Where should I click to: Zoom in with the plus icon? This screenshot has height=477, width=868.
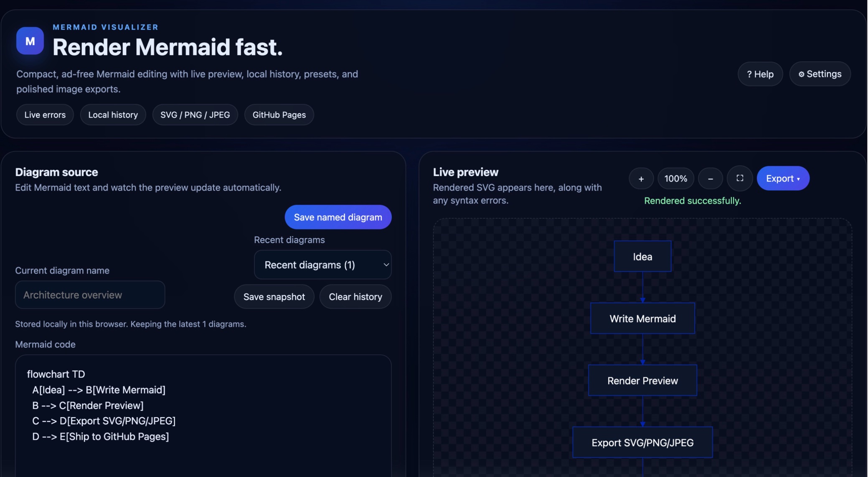641,179
